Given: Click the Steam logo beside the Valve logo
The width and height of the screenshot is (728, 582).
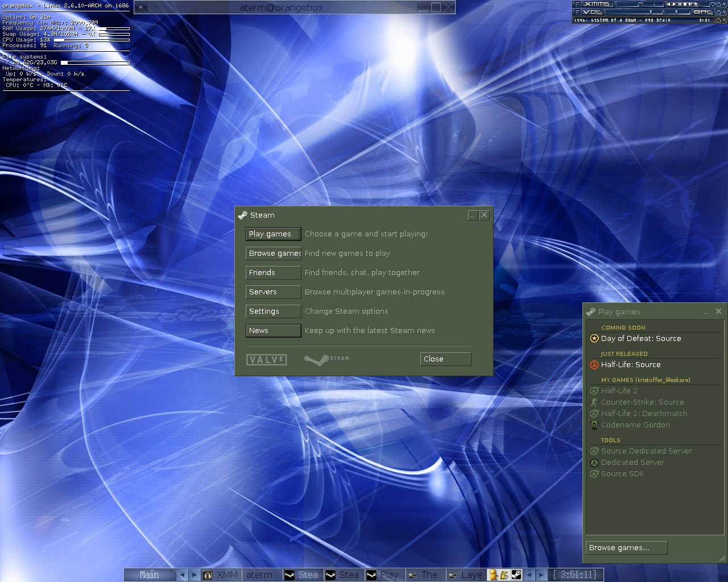Looking at the screenshot, I should click(326, 359).
